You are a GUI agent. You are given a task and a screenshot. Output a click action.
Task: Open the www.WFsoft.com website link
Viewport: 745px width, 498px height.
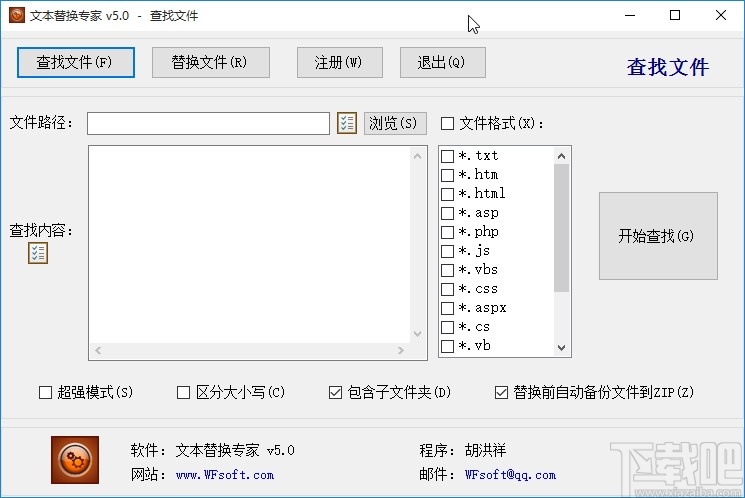pos(225,475)
